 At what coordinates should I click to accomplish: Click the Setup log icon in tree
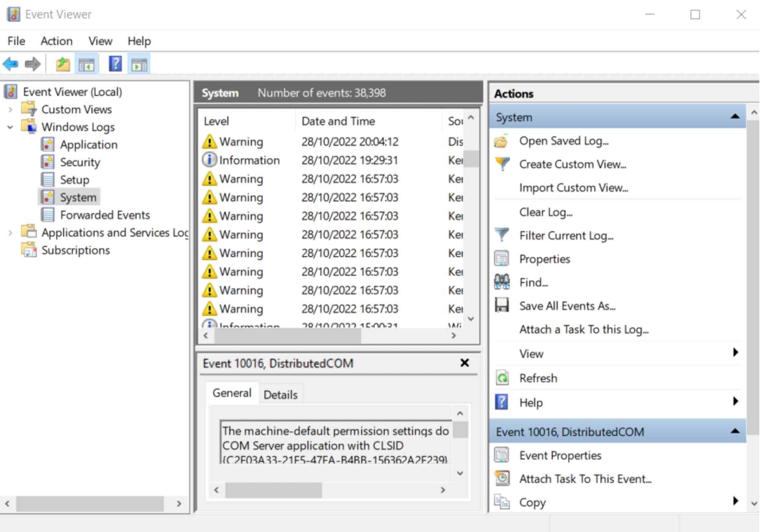click(x=48, y=180)
